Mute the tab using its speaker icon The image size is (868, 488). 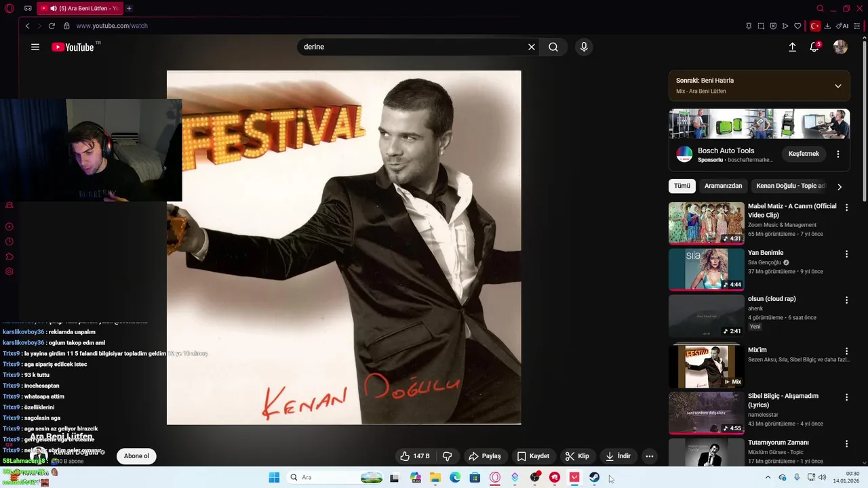pos(53,8)
